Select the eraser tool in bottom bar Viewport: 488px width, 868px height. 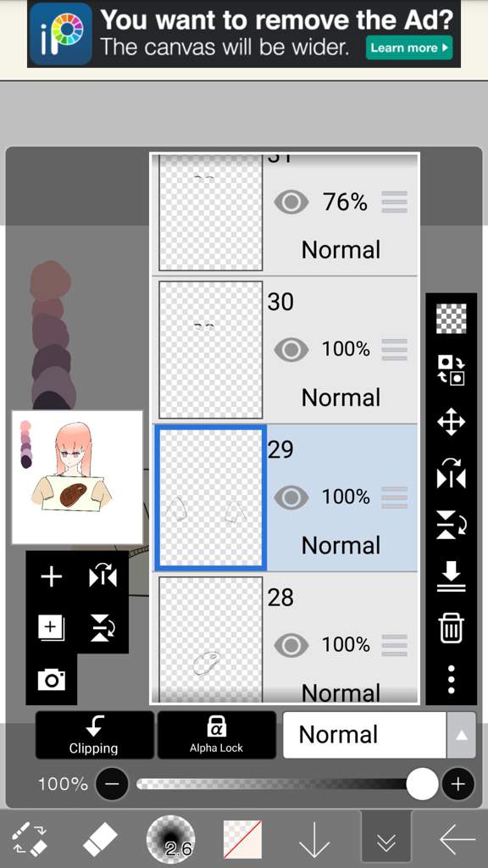(x=100, y=838)
